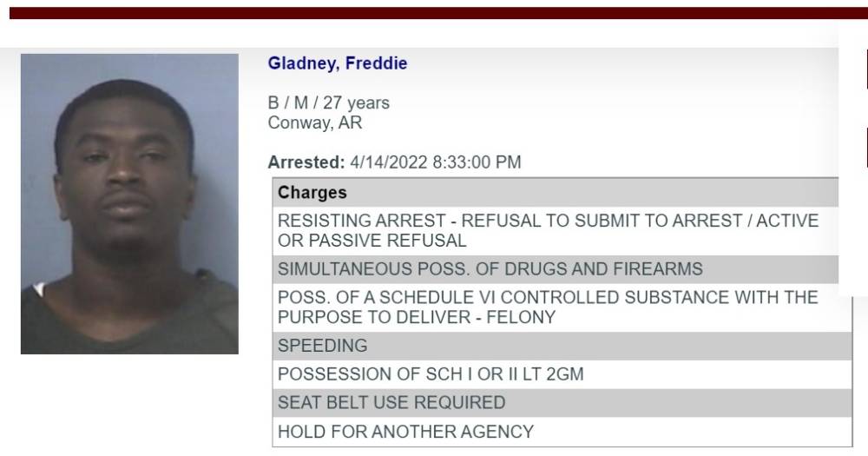The image size is (868, 456).
Task: Click the dark red banner bar
Action: 438,13
